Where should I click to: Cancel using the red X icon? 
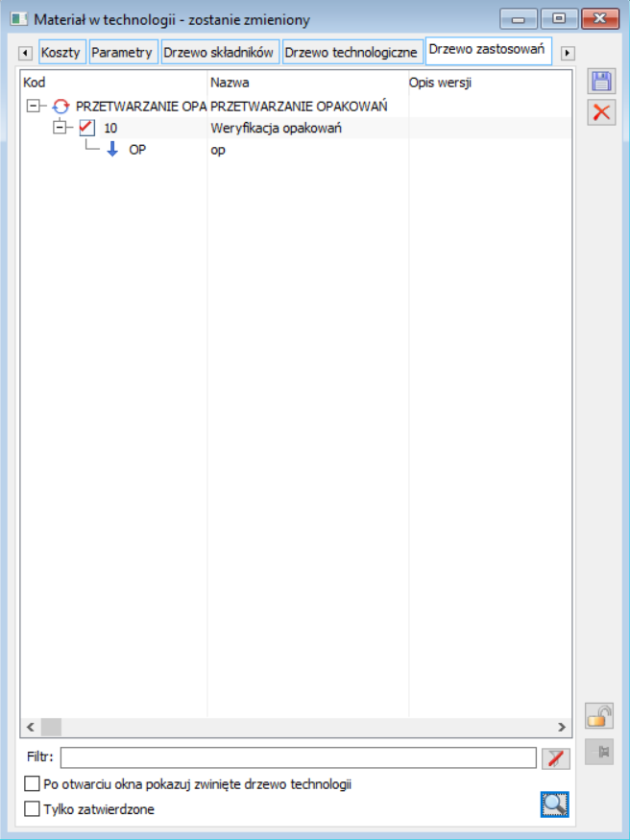pyautogui.click(x=601, y=112)
